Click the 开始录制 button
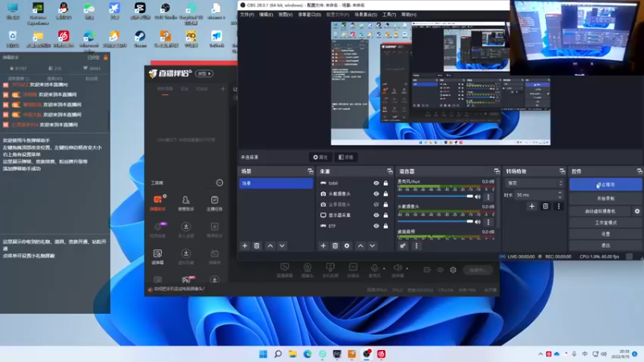Image resolution: width=644 pixels, height=362 pixels. point(605,198)
